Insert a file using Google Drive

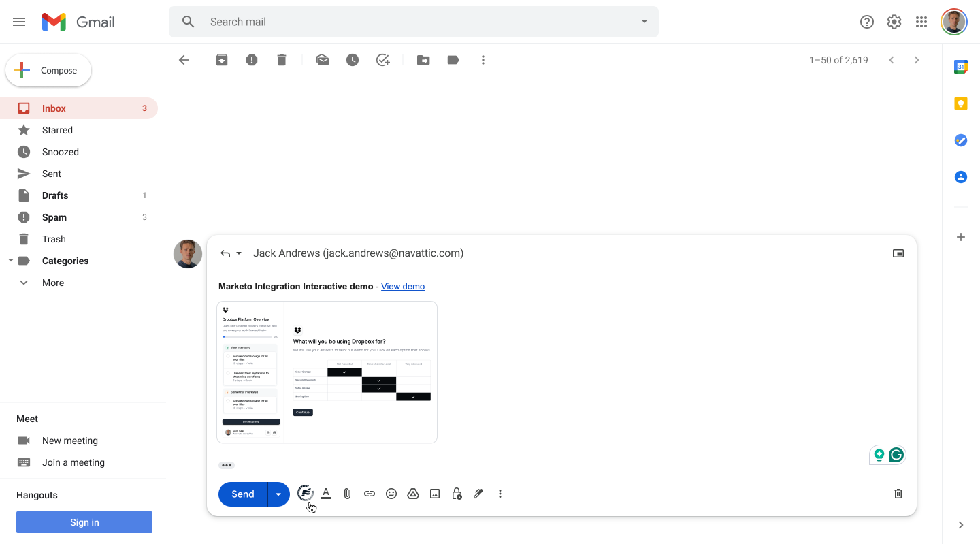[413, 493]
